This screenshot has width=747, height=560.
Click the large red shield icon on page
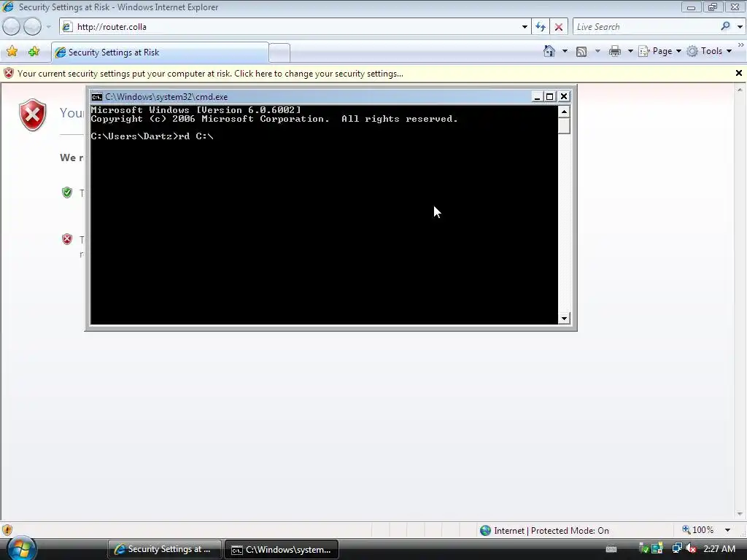(32, 114)
